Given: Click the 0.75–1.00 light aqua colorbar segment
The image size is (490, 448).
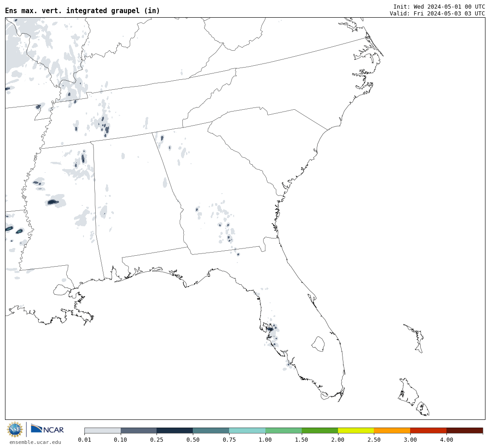Looking at the screenshot, I should click(247, 431).
